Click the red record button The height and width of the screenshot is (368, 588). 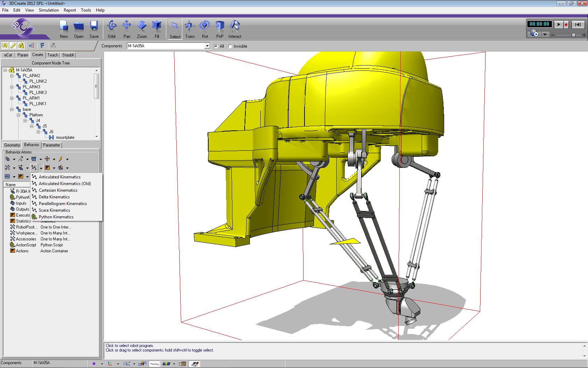click(x=566, y=24)
